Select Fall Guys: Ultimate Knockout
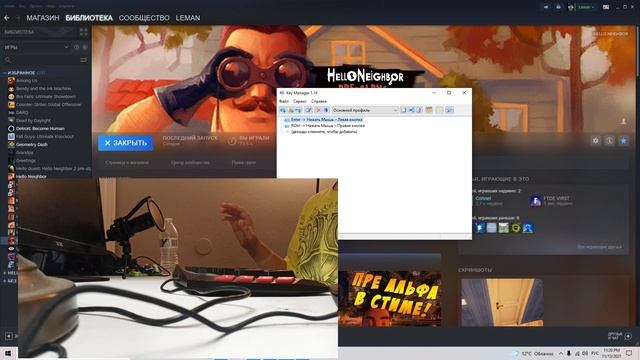The image size is (640, 360). [45, 136]
